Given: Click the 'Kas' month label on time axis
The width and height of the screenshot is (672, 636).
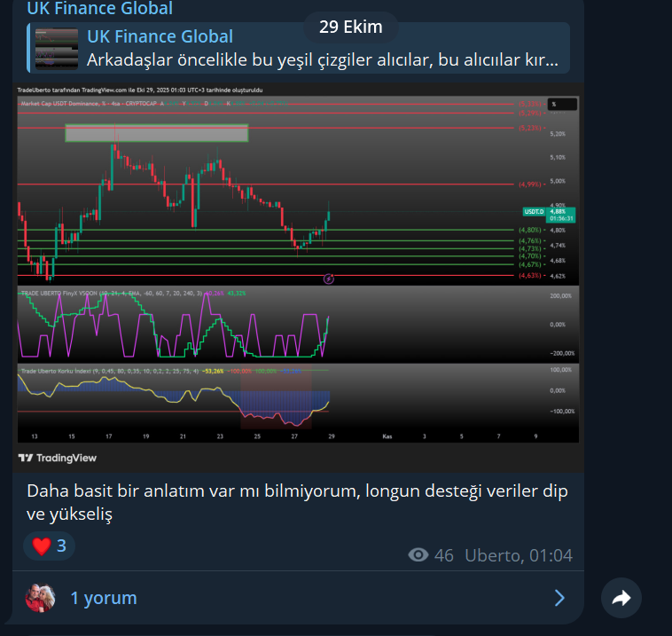Looking at the screenshot, I should pos(387,436).
